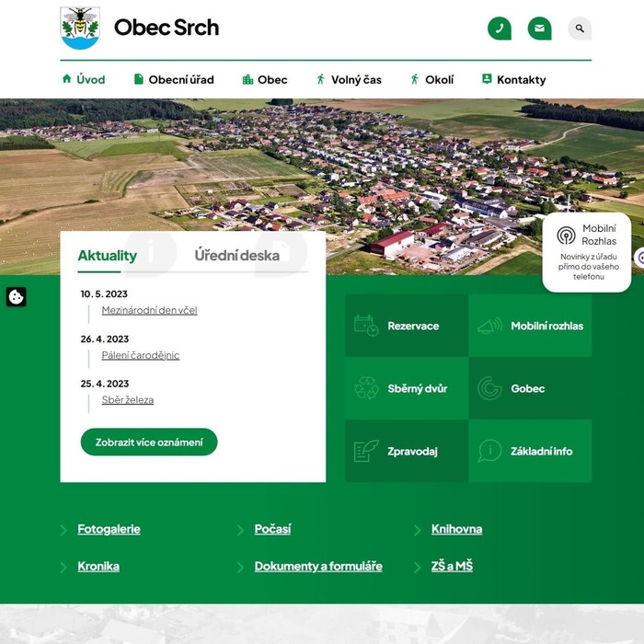This screenshot has height=644, width=644.
Task: Switch to the Úřední deska tab
Action: (x=237, y=256)
